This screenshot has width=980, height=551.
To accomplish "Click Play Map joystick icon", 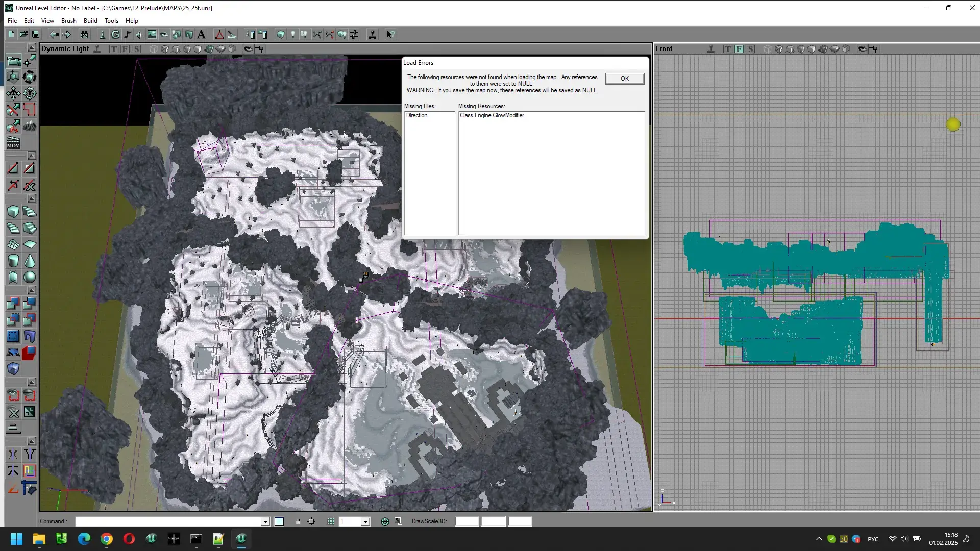I will 373,35.
